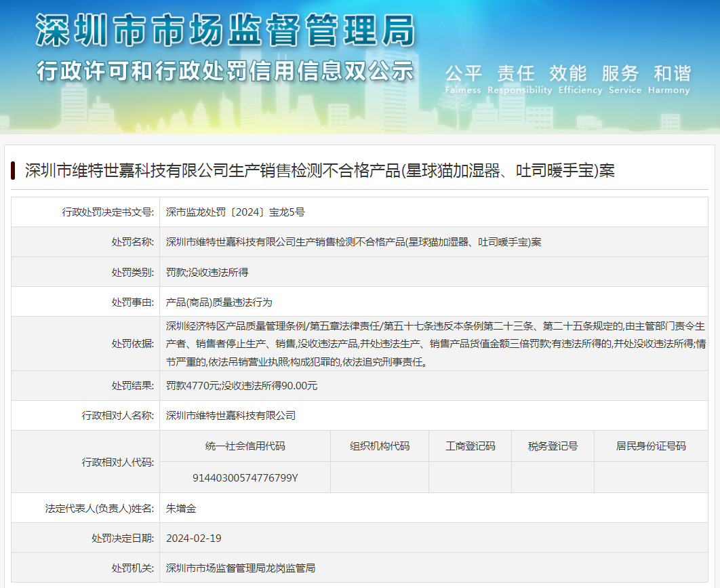Screen dimensions: 720x588
Task: Click the 深圳市市场监督管理局 banner title
Action: 226,31
